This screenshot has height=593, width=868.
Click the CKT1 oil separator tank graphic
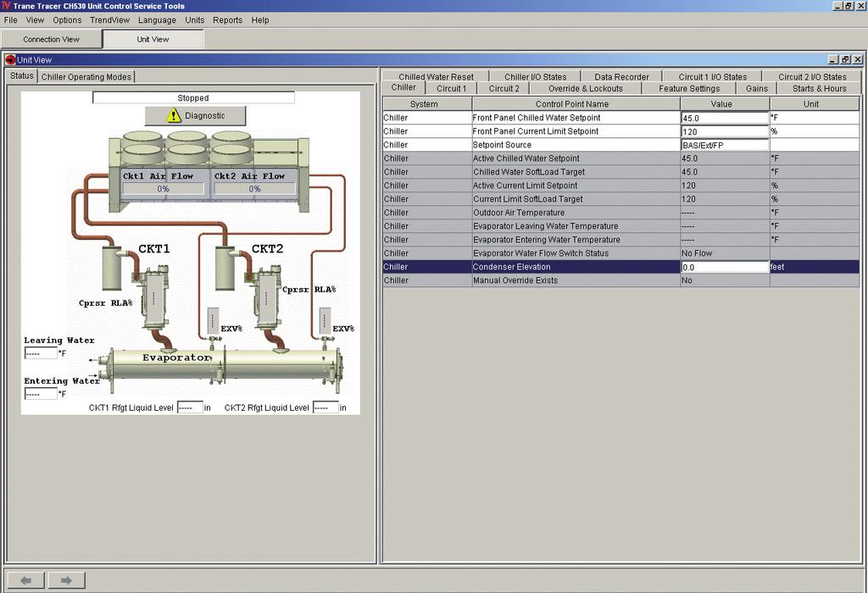[x=113, y=267]
